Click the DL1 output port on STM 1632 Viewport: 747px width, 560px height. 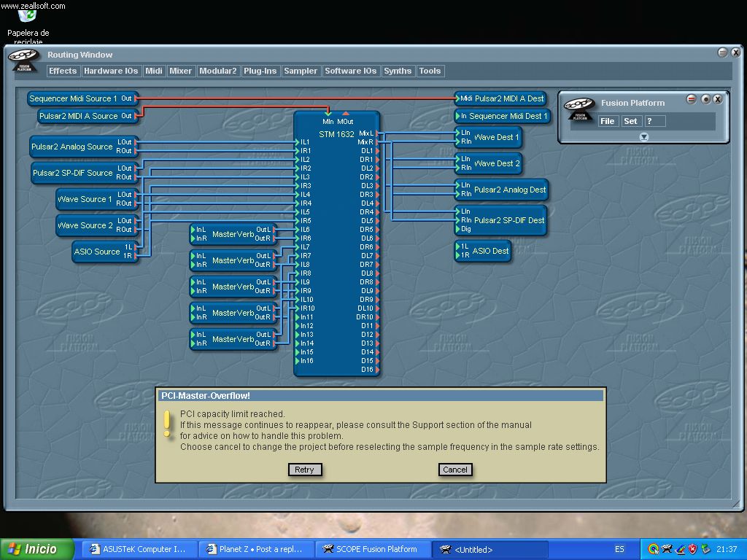pos(377,150)
